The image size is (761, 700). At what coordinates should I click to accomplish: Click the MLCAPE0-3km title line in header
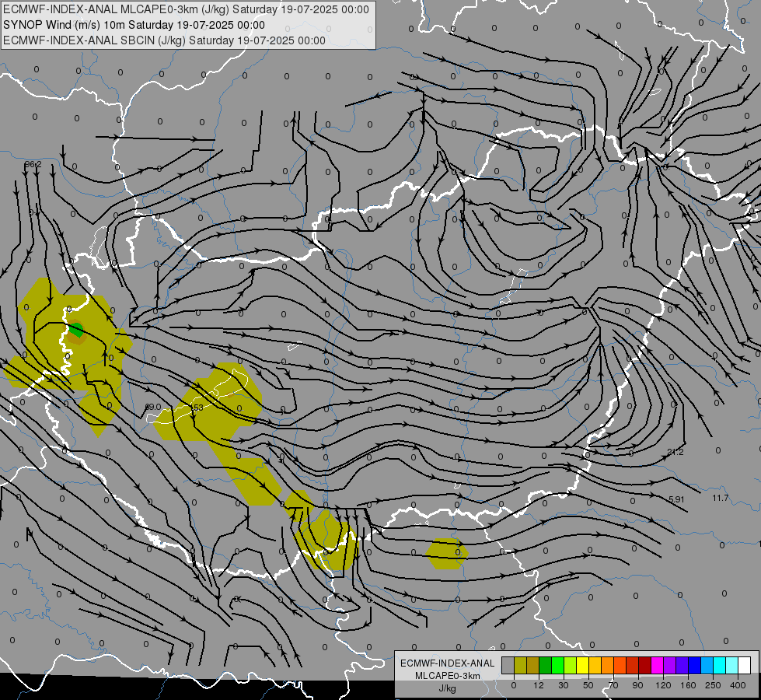(186, 9)
